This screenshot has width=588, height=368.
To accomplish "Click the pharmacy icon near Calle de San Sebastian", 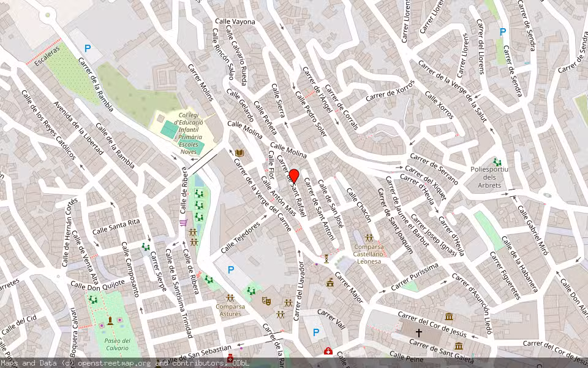I will [230, 358].
